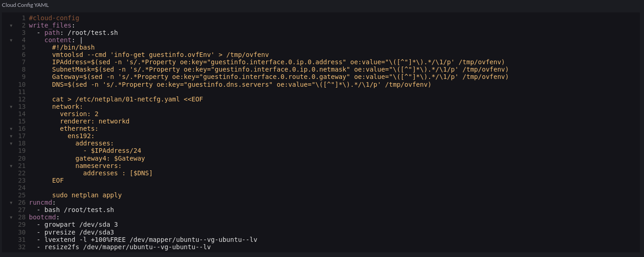The width and height of the screenshot is (644, 257).
Task: Fold the ethernets block at line 16
Action: pyautogui.click(x=11, y=129)
